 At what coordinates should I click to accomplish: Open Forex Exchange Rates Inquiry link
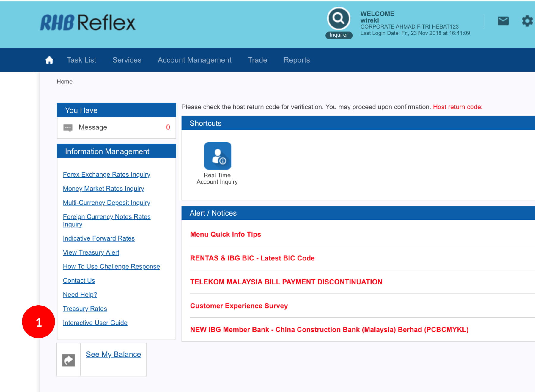tap(106, 175)
